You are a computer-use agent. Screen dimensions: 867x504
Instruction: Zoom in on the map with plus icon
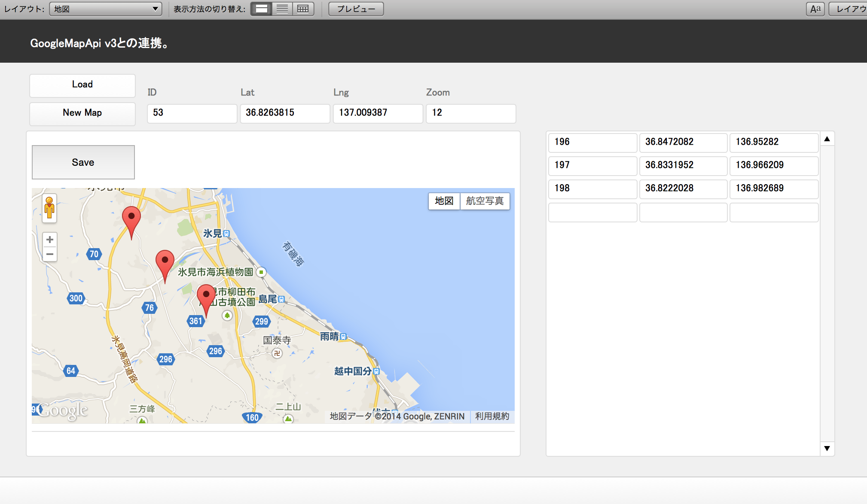click(x=50, y=240)
